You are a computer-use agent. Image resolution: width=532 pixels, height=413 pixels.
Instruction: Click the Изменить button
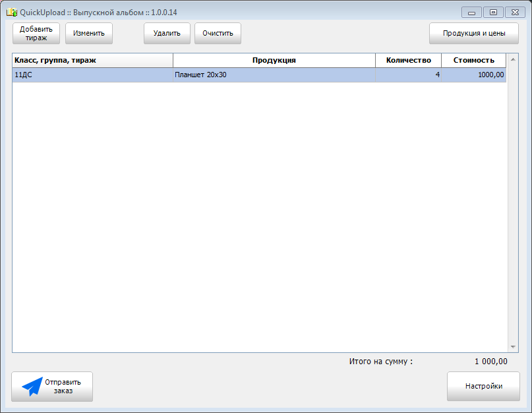point(89,33)
